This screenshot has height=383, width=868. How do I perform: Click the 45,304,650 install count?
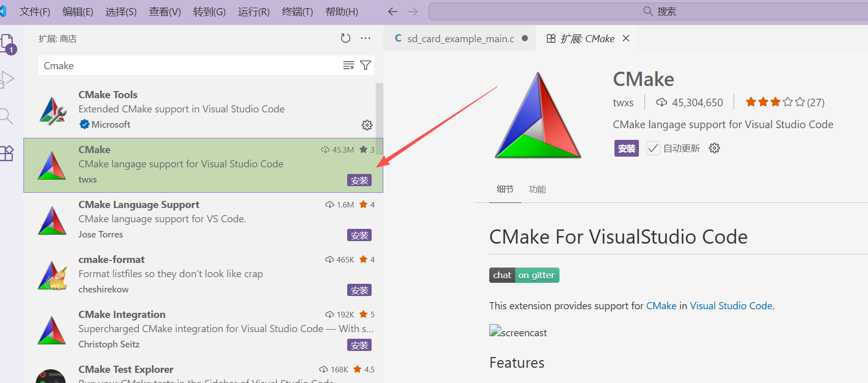[x=689, y=103]
